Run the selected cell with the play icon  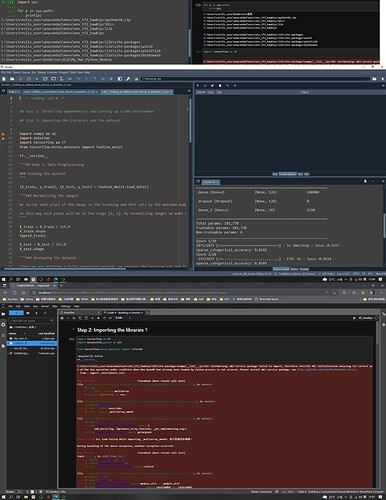click(x=92, y=318)
